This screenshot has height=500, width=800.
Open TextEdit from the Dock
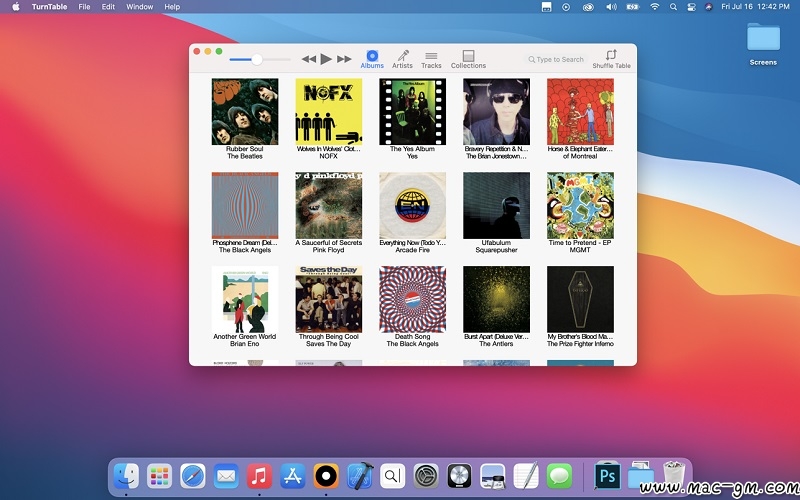pyautogui.click(x=526, y=476)
